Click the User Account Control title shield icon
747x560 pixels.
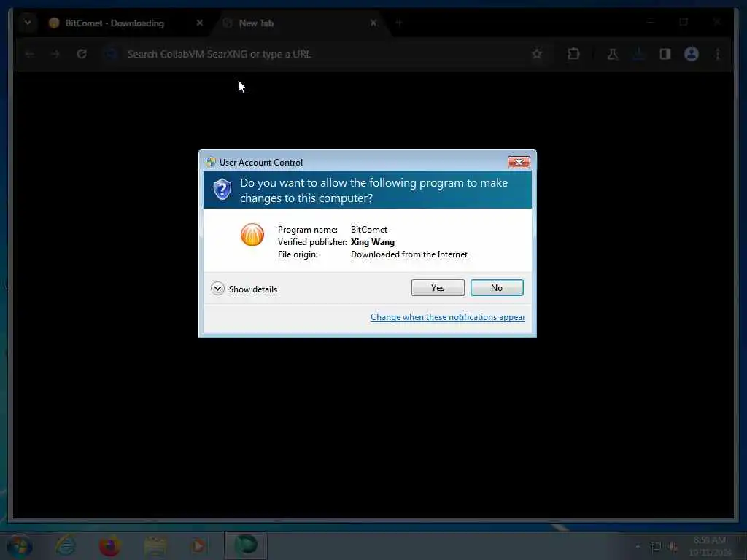click(x=211, y=162)
